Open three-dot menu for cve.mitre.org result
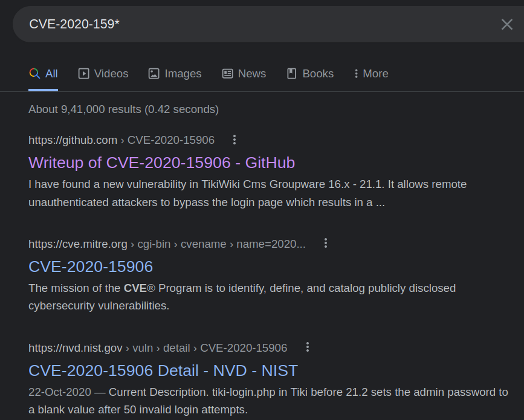Screen dimensions: 524x420 click(326, 244)
